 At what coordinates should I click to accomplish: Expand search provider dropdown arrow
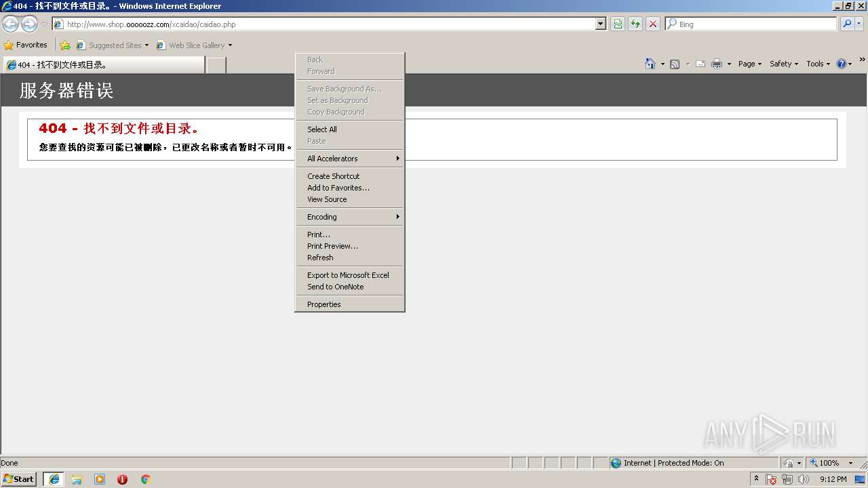(859, 24)
